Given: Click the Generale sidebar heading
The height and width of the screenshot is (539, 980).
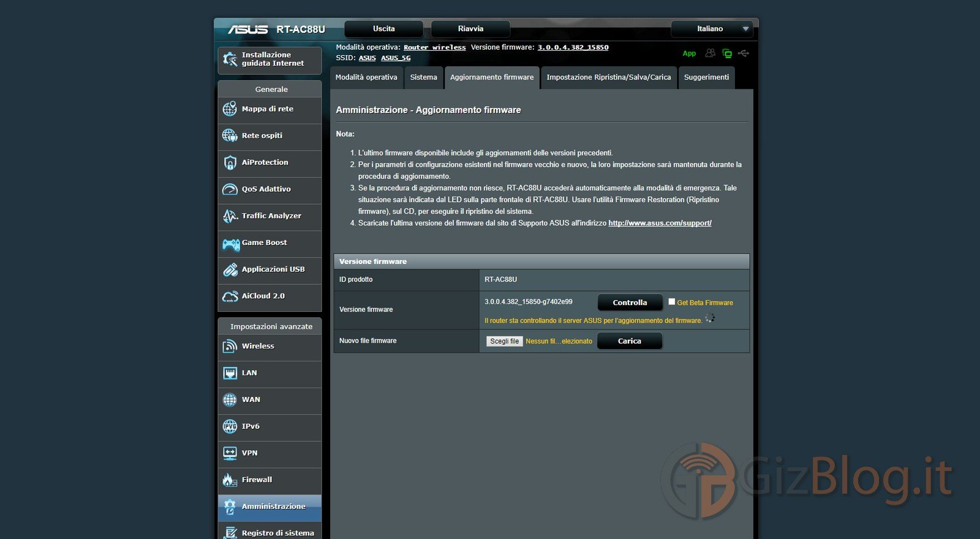Looking at the screenshot, I should tap(271, 89).
